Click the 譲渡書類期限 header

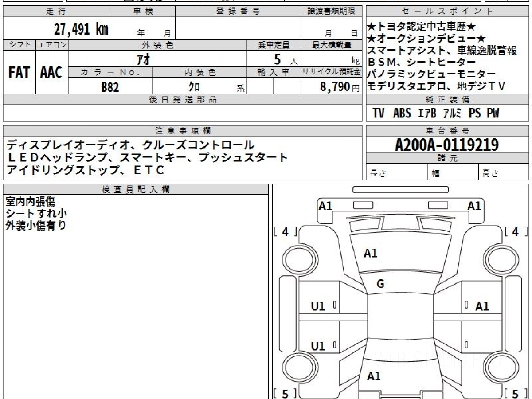tap(331, 12)
